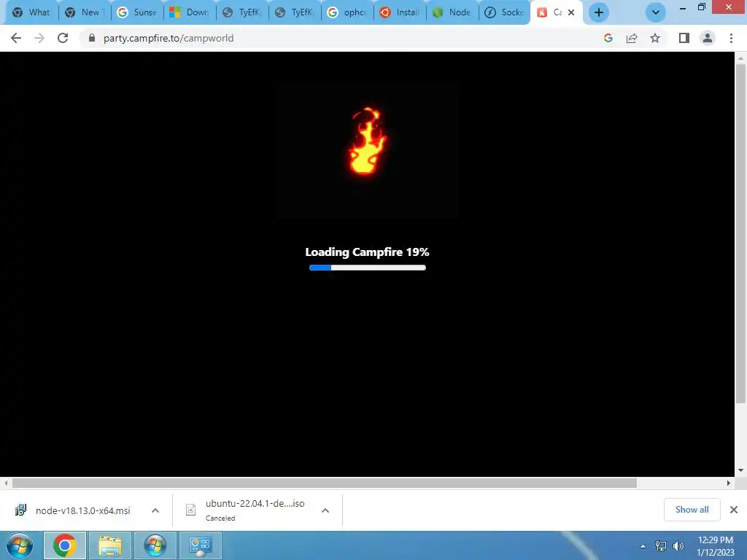The image size is (747, 560).
Task: Click the volume speaker tray icon
Action: (x=678, y=545)
